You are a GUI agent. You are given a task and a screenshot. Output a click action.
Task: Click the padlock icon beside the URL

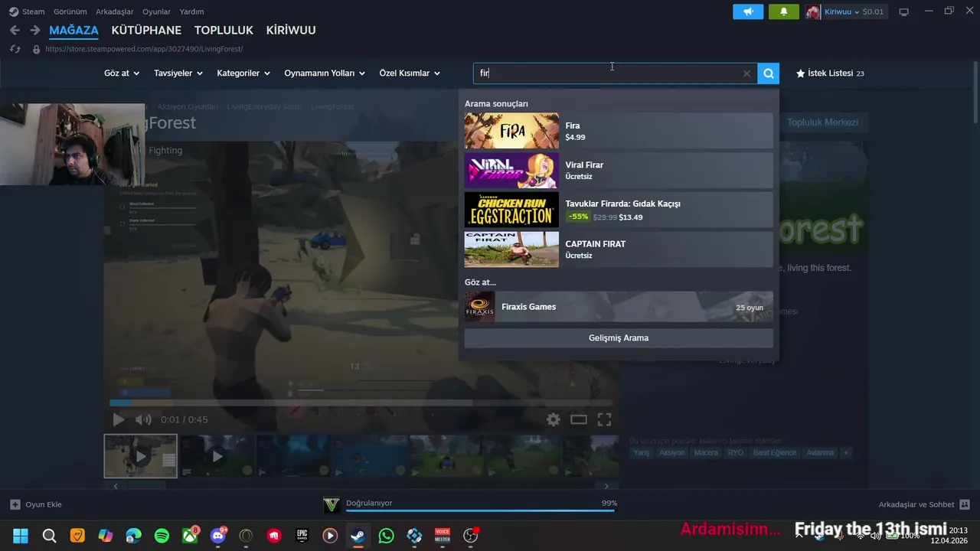point(36,49)
